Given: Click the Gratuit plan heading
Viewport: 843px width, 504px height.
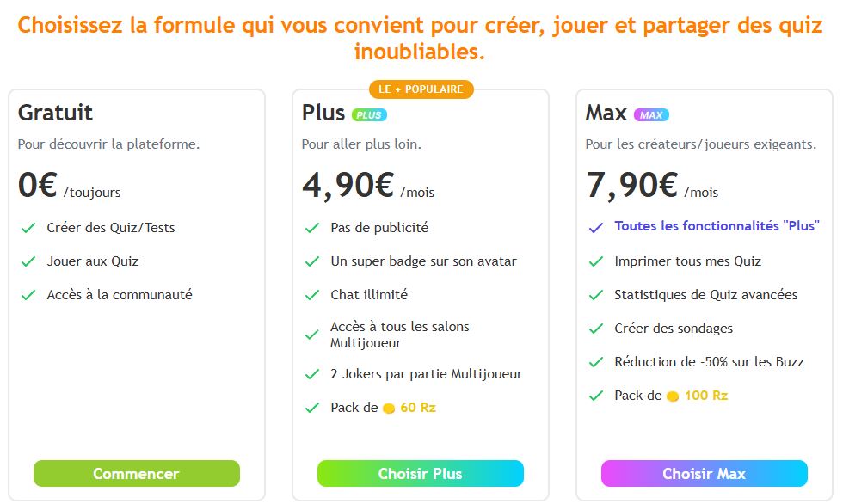Looking at the screenshot, I should tap(55, 113).
